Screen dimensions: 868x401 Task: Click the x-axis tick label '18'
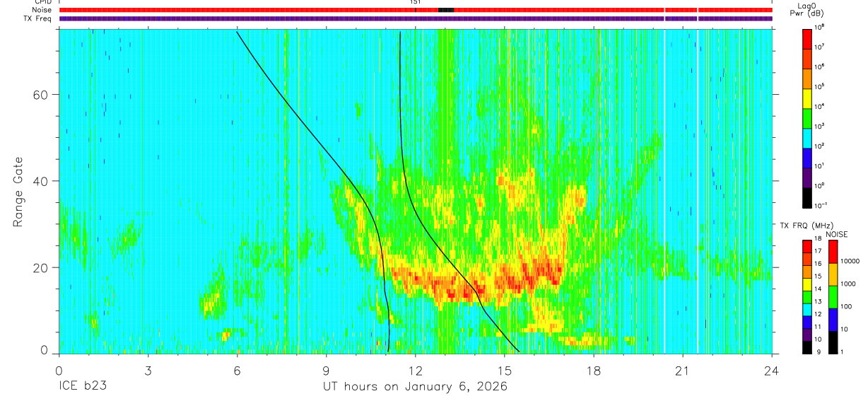tap(594, 370)
